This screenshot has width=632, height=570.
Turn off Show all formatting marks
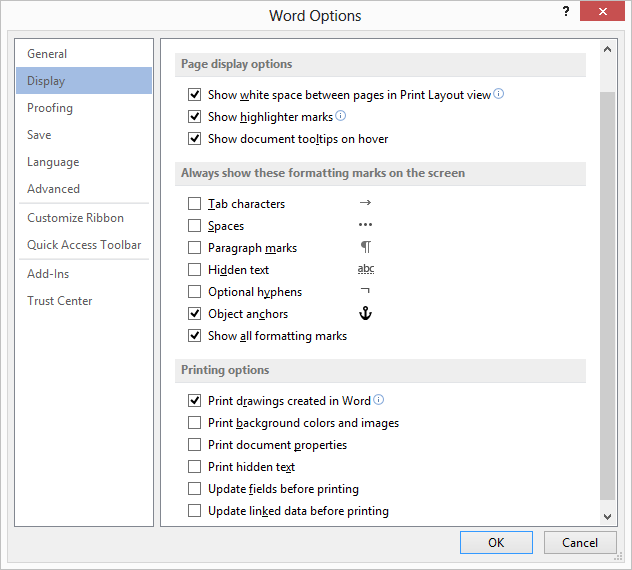point(195,335)
